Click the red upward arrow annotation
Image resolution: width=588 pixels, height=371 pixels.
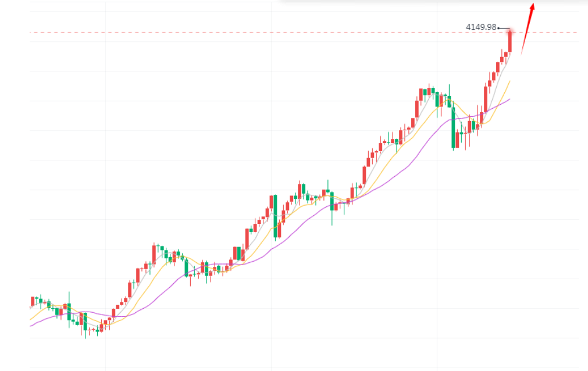(527, 29)
